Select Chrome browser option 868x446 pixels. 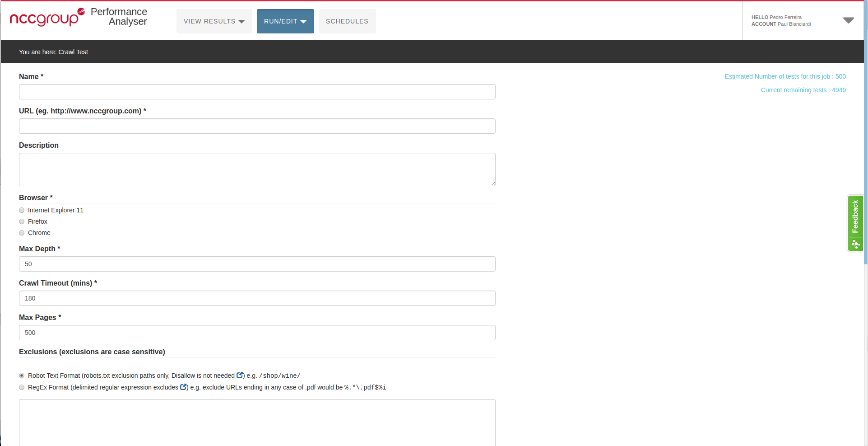point(22,233)
